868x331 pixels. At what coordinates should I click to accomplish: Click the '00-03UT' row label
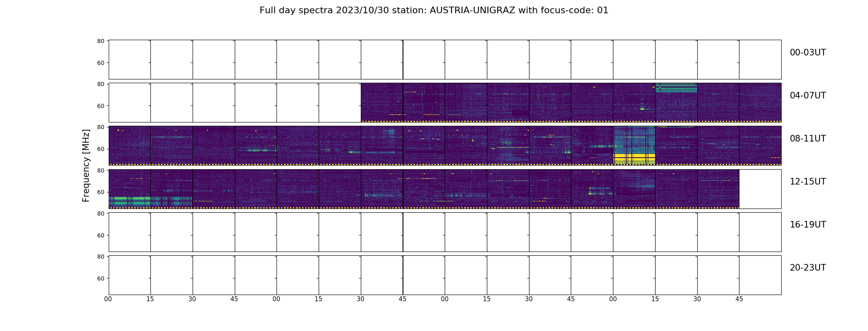(x=808, y=53)
